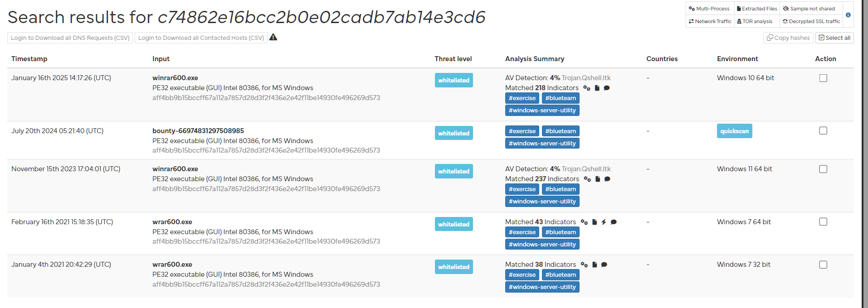Click #windows-server-utility tag in the July 2024 row

(542, 143)
